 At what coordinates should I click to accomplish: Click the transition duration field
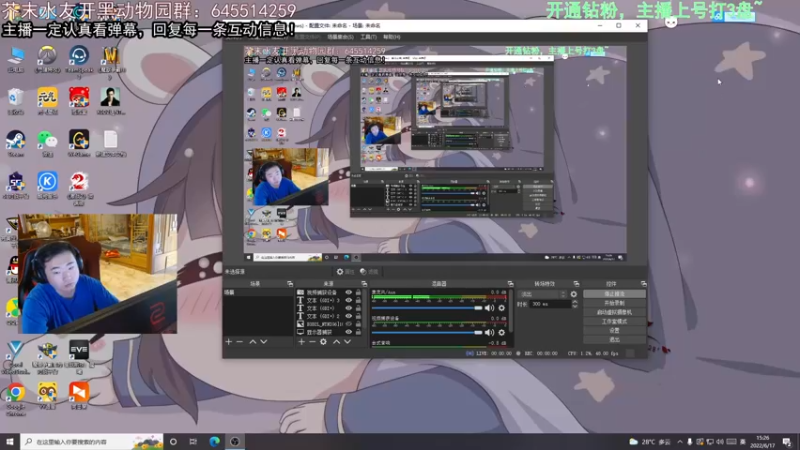[549, 304]
